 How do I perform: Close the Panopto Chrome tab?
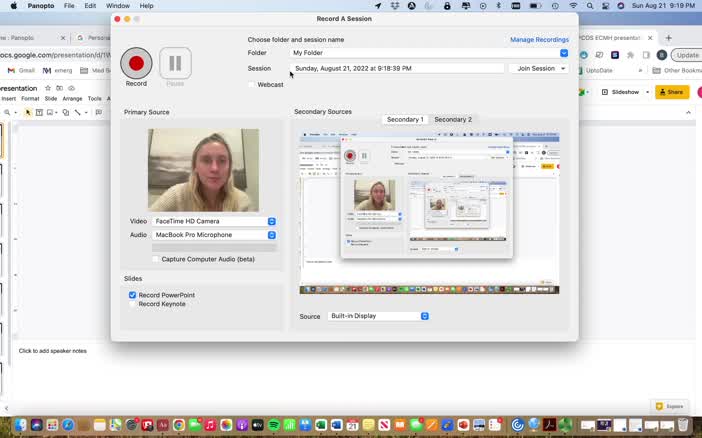click(x=63, y=38)
